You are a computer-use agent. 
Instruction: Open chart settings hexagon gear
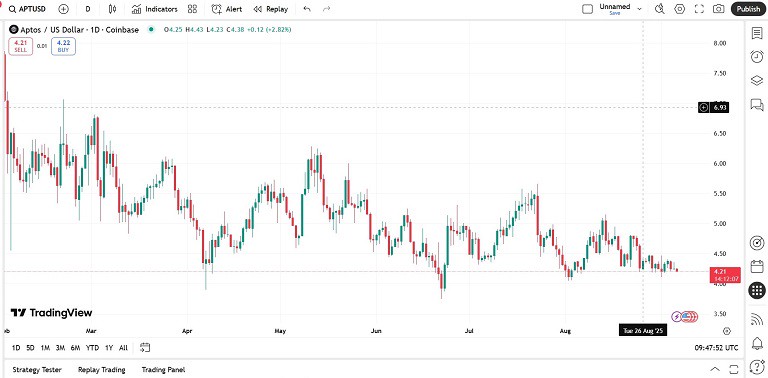tap(679, 9)
